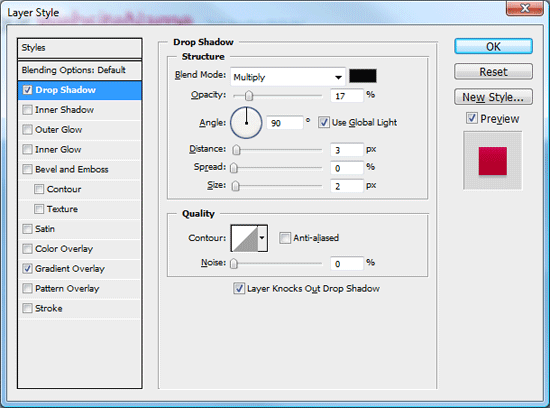The height and width of the screenshot is (408, 550).
Task: Uncheck the Drop Shadow checkbox
Action: 27,90
